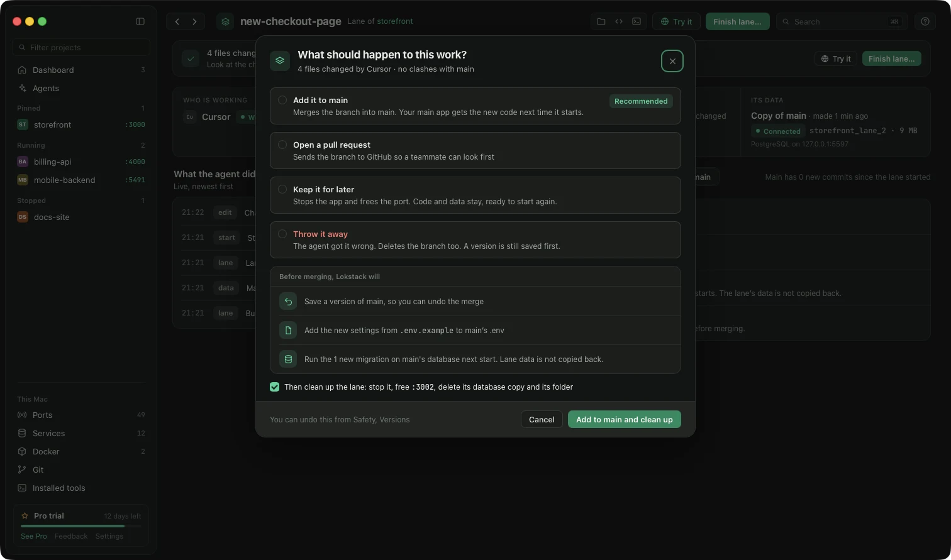This screenshot has height=560, width=951.
Task: Click the Feedback link
Action: pyautogui.click(x=71, y=536)
